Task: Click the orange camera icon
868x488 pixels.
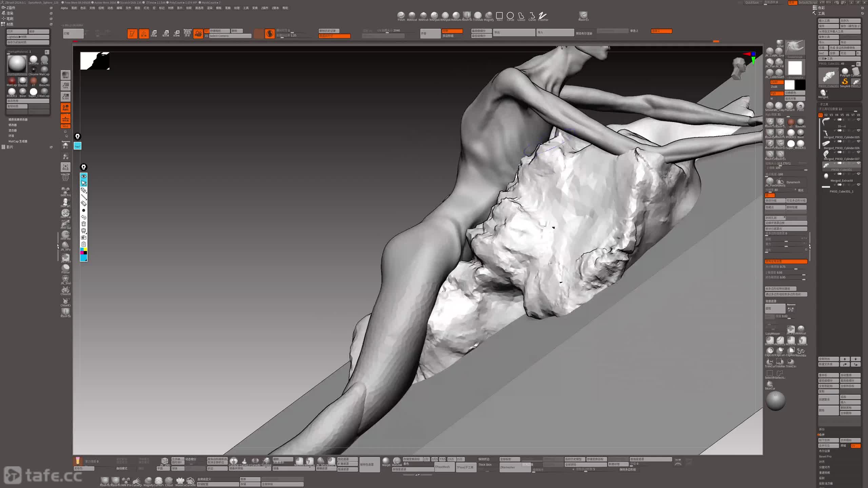Action: tap(198, 34)
